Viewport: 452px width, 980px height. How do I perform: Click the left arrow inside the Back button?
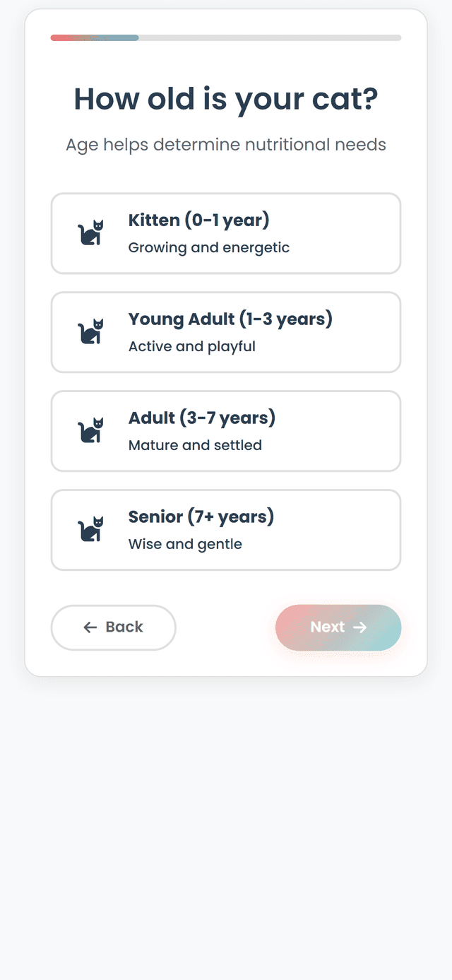(90, 627)
